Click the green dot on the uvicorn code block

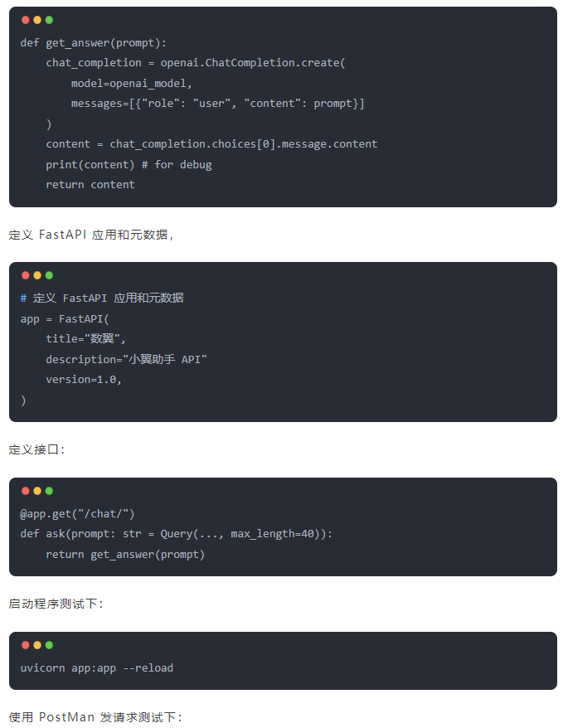pyautogui.click(x=49, y=645)
